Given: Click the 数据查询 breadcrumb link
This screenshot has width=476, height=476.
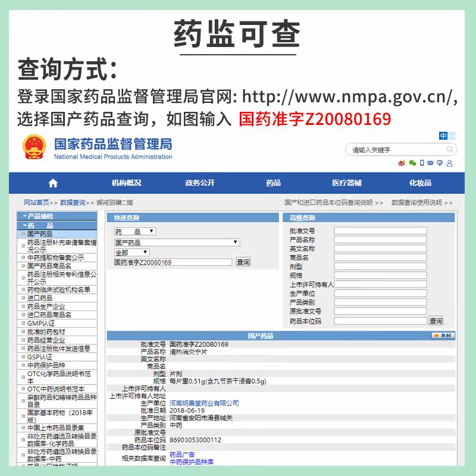Looking at the screenshot, I should click(73, 202).
